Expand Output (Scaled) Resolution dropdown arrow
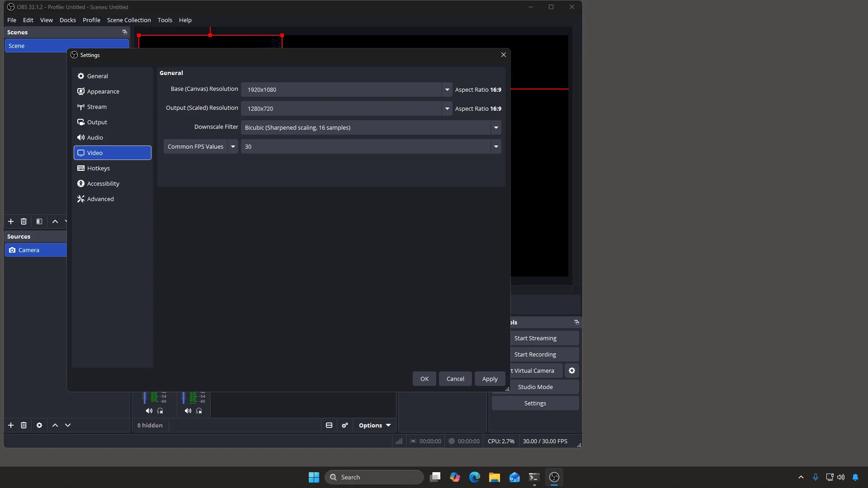The image size is (868, 488). point(447,108)
